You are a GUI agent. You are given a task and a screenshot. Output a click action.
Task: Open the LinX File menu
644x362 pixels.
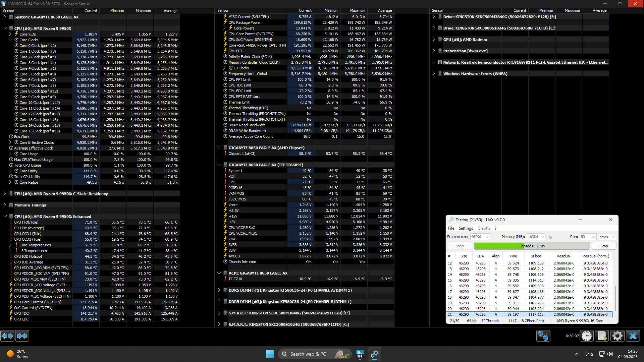(x=451, y=228)
